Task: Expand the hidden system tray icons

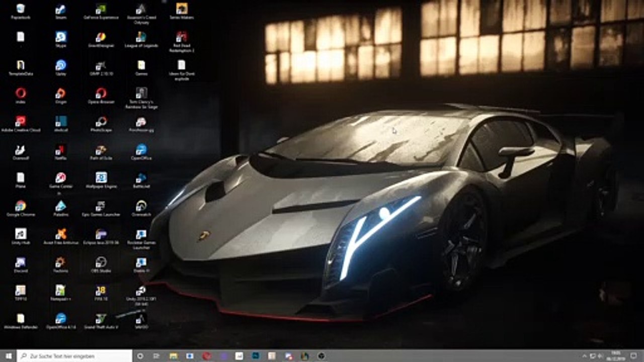Action: (x=585, y=356)
